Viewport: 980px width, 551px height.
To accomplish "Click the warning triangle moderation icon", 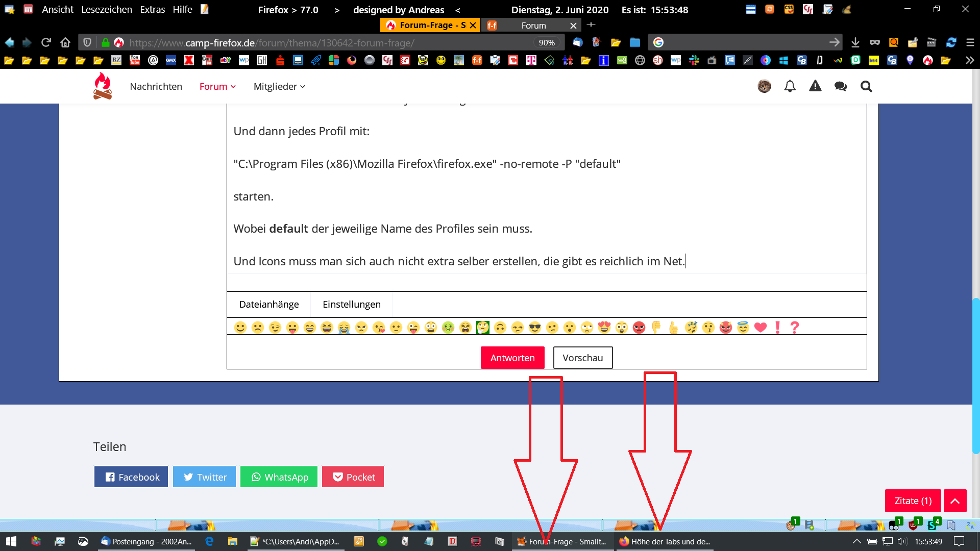I will coord(815,86).
